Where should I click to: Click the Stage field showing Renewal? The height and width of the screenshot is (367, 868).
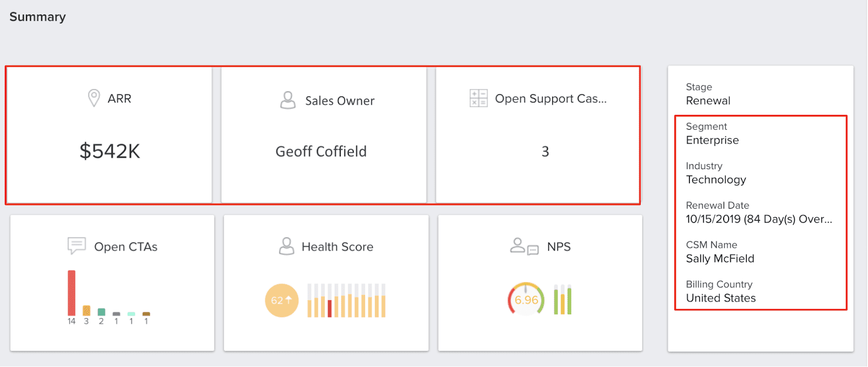tap(708, 100)
